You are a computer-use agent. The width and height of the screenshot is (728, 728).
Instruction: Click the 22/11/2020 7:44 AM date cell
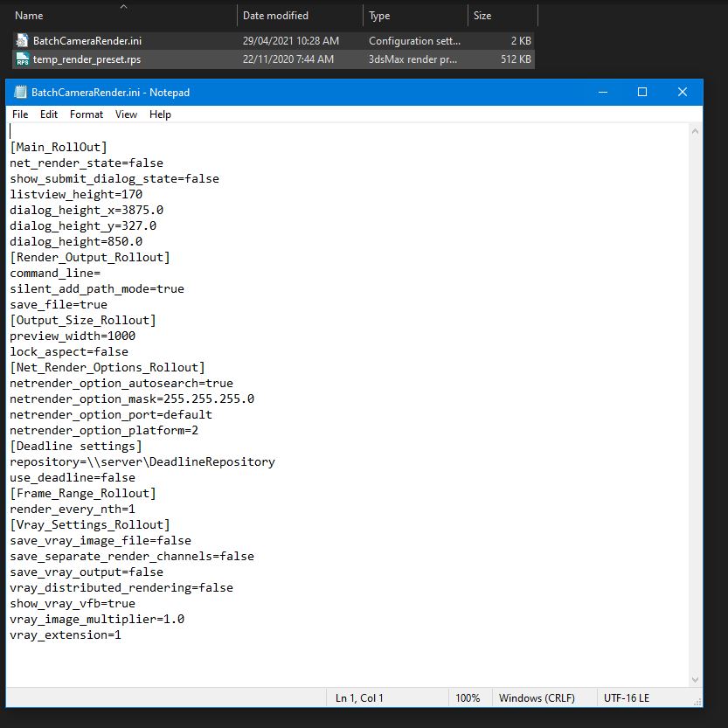(x=288, y=59)
